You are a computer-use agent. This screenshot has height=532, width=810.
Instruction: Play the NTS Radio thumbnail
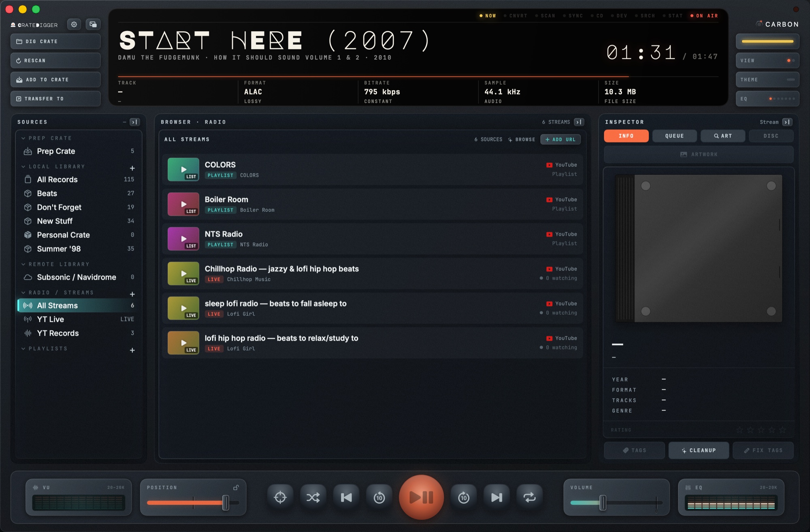click(x=183, y=239)
